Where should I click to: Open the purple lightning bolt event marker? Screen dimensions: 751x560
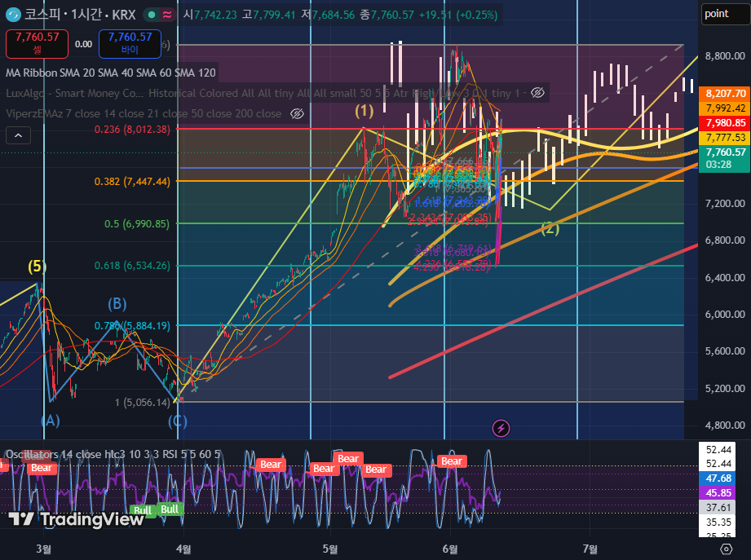(x=501, y=428)
